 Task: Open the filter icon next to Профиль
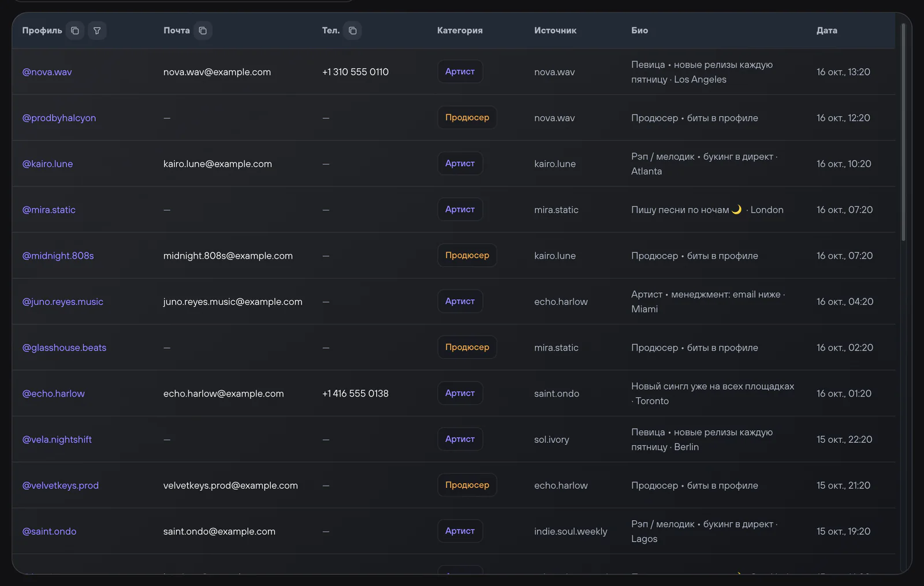click(x=97, y=31)
